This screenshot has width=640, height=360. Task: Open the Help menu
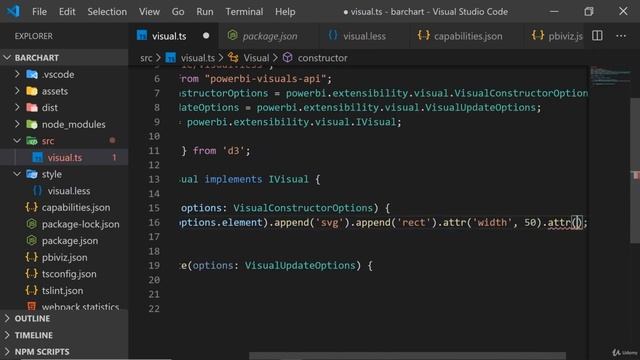(285, 12)
